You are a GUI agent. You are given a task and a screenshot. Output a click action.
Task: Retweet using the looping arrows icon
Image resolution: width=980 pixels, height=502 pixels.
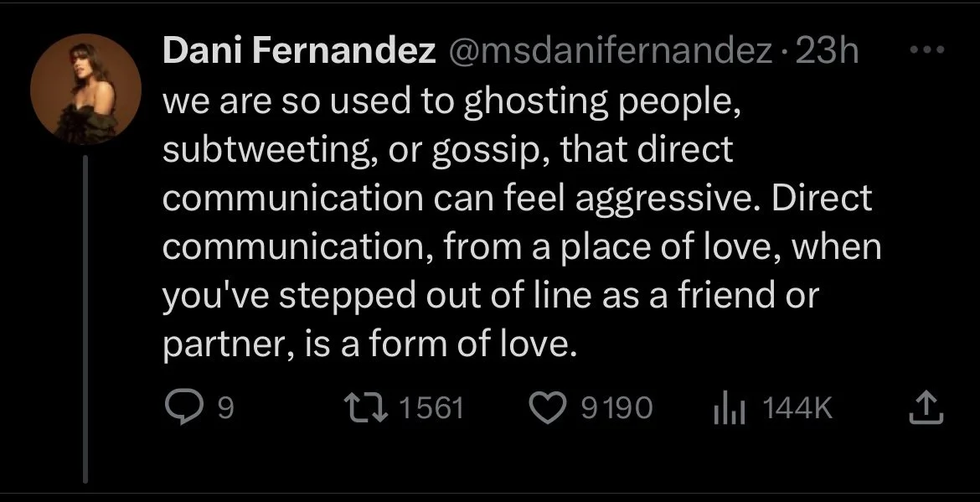367,407
